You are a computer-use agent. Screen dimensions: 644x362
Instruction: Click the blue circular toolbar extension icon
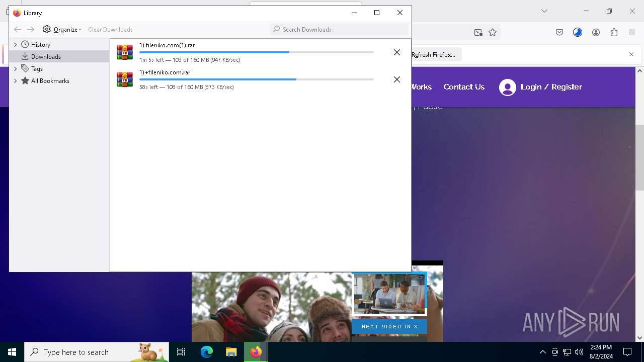click(x=578, y=33)
